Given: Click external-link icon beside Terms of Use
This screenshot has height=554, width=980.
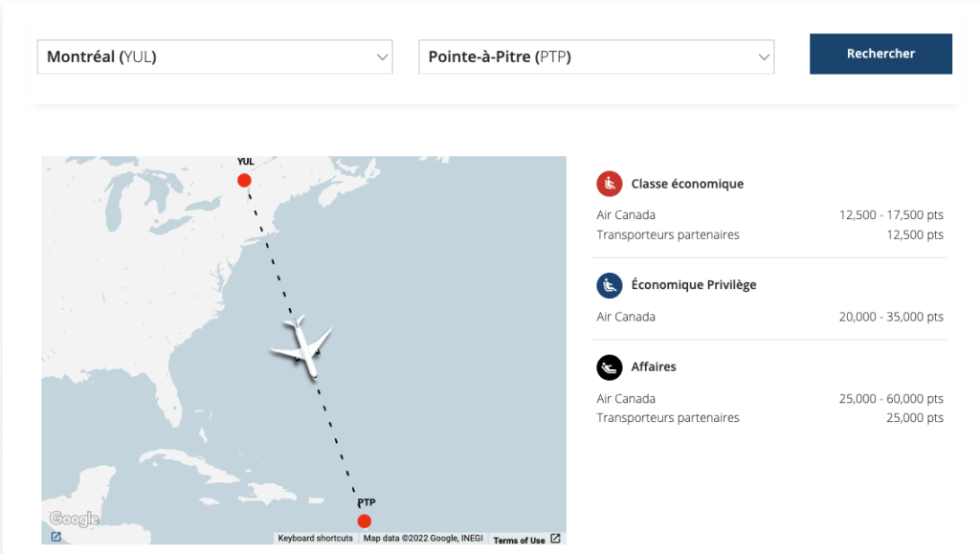Looking at the screenshot, I should point(555,539).
